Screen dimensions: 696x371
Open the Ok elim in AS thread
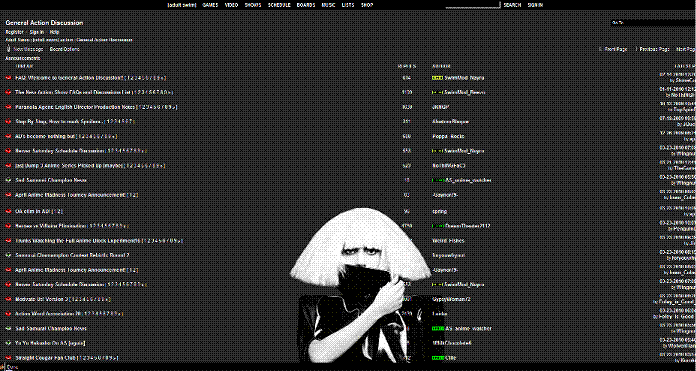tap(32, 211)
